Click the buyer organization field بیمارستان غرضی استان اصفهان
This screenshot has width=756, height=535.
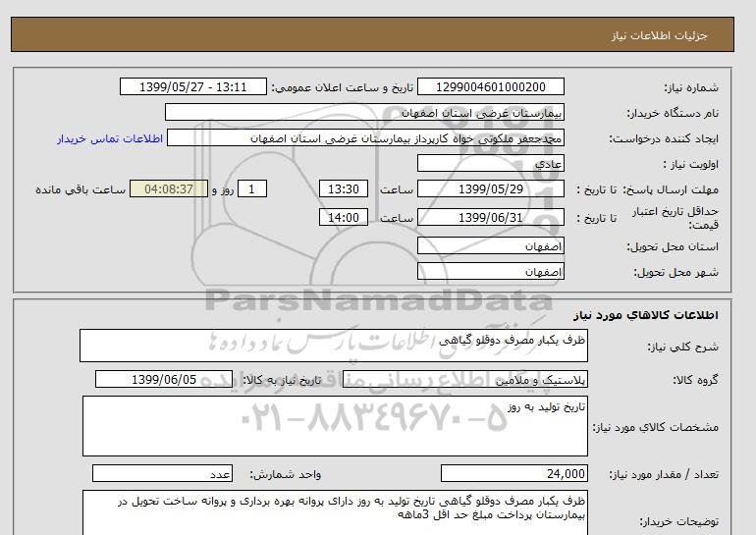pos(364,112)
